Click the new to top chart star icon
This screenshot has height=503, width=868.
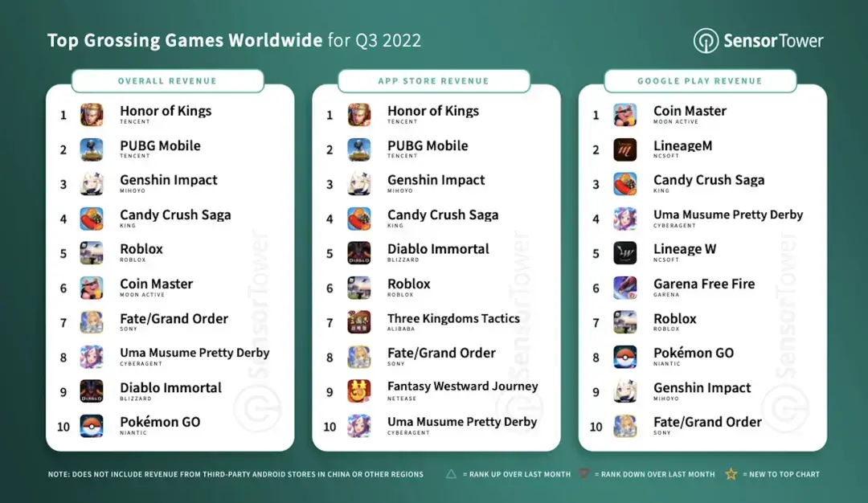(x=731, y=474)
